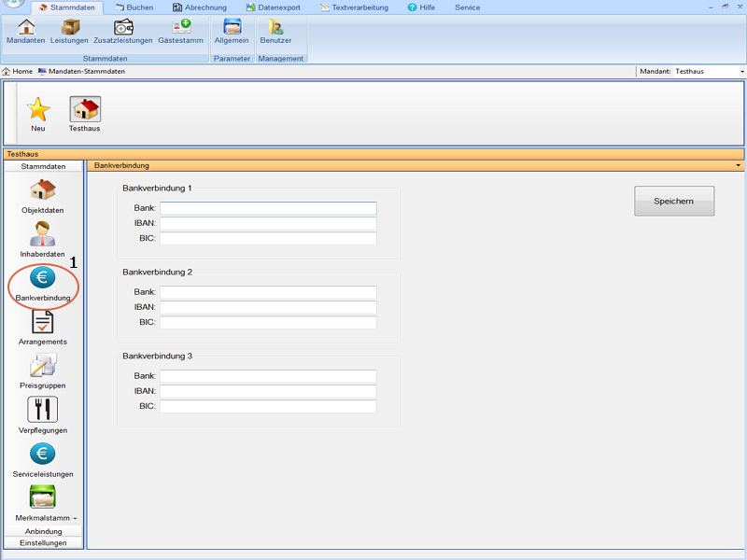Viewport: 747px width, 560px height.
Task: Open the Datenexport tab
Action: tap(273, 7)
